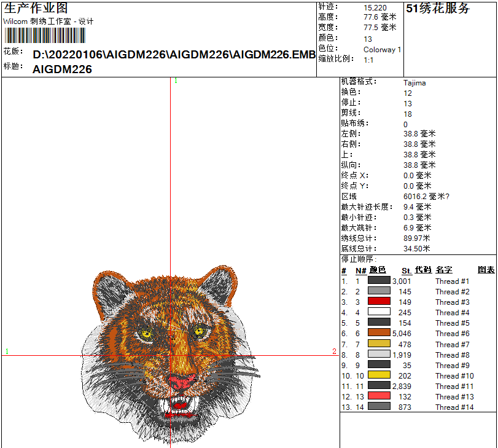Click the coral pink swatch for Thread #13
This screenshot has width=498, height=448.
click(x=379, y=396)
